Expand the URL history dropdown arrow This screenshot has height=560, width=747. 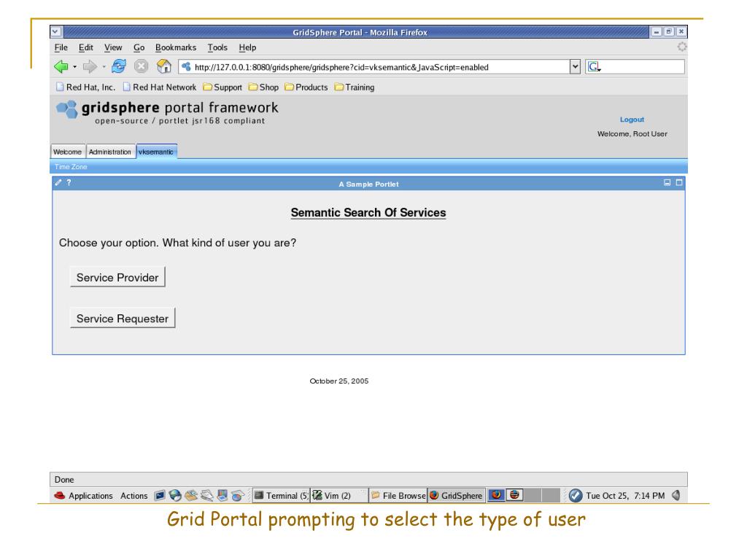pos(576,67)
